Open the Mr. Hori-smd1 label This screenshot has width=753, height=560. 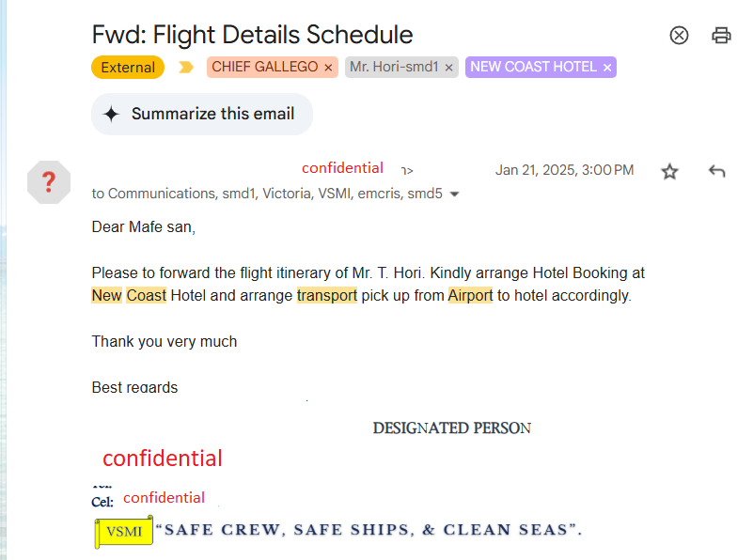[394, 68]
